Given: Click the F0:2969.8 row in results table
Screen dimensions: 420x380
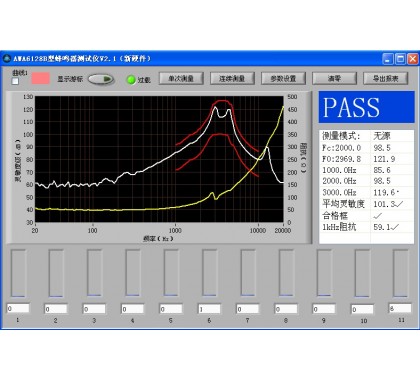Looking at the screenshot, I should (366, 159).
